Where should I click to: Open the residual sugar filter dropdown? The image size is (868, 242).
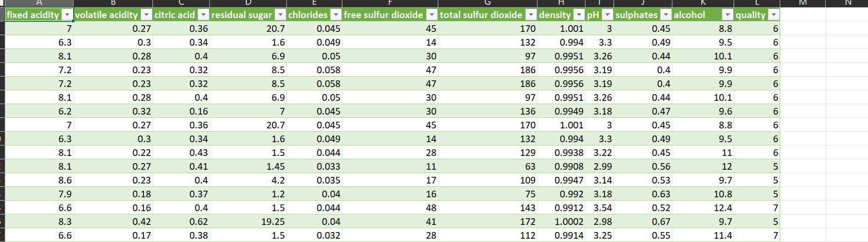(x=281, y=15)
